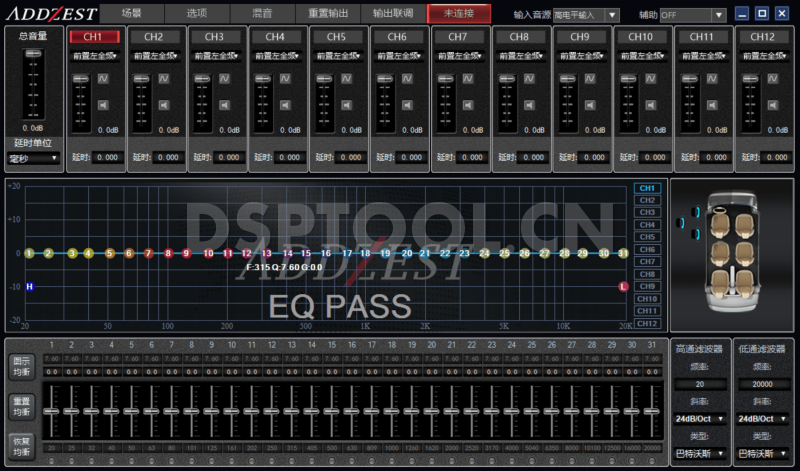The width and height of the screenshot is (800, 471).
Task: Click the 图示均衡 button
Action: pyautogui.click(x=21, y=366)
